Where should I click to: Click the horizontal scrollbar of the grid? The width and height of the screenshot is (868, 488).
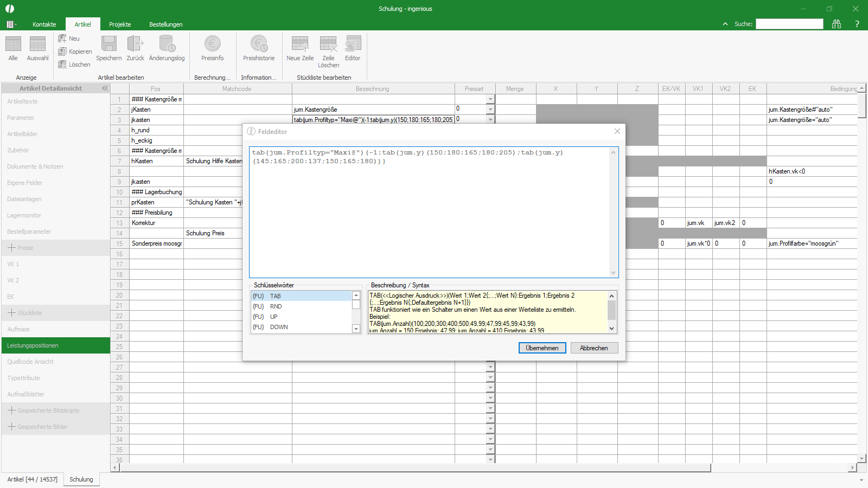pyautogui.click(x=415, y=467)
